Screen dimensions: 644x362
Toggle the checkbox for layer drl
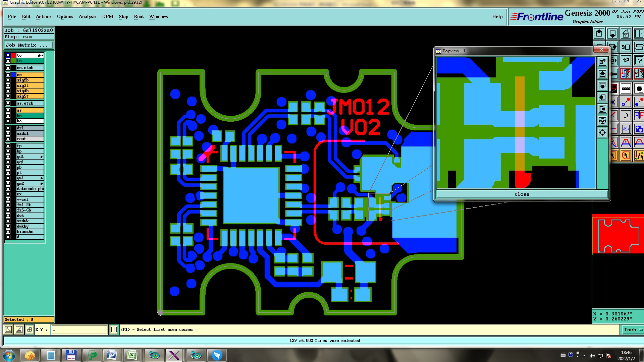[x=8, y=128]
